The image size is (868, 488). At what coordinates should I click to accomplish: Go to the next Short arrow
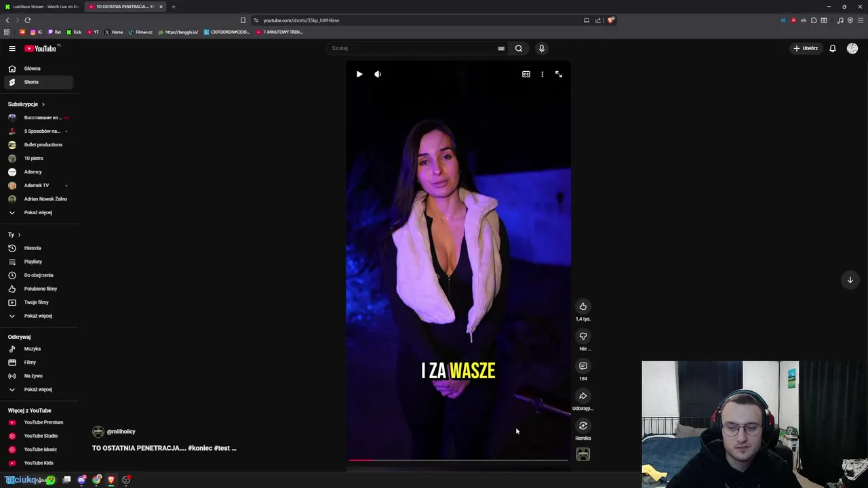pyautogui.click(x=850, y=280)
